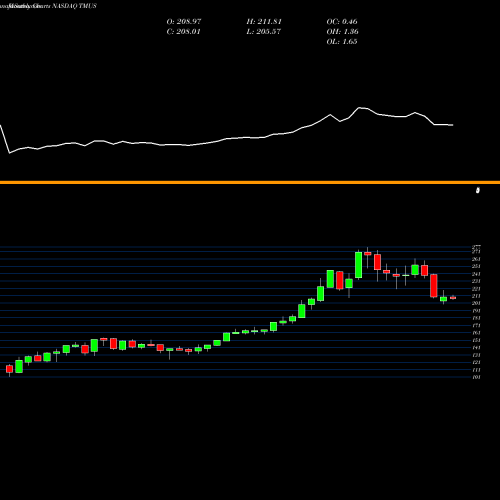Click the NASDAQ TMUS chart title
Image resolution: width=500 pixels, height=500 pixels.
click(75, 6)
